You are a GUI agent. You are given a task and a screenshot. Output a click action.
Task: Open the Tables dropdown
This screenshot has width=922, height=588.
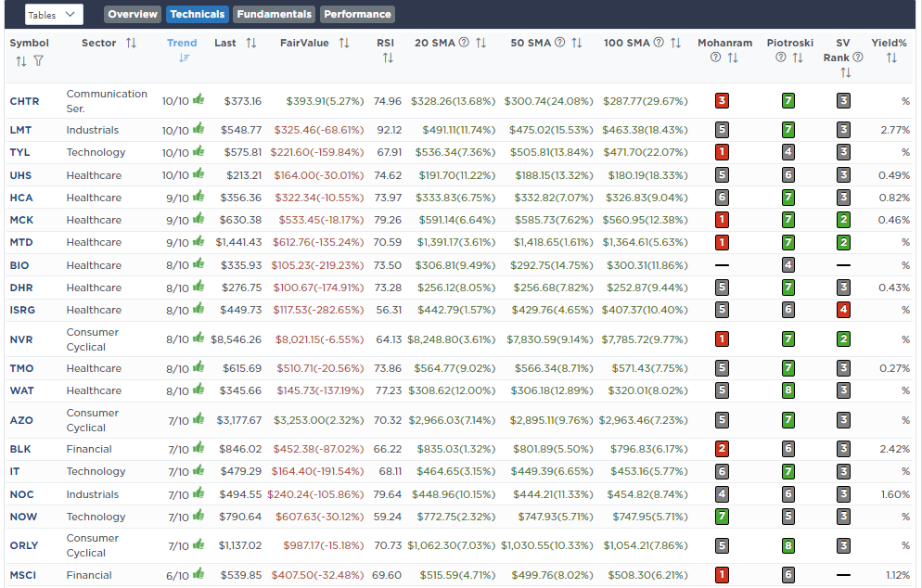(x=54, y=15)
